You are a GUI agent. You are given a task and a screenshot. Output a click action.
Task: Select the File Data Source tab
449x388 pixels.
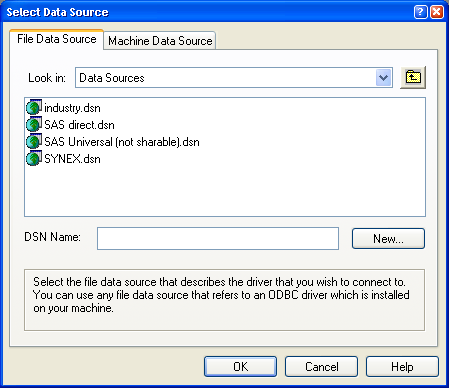57,39
